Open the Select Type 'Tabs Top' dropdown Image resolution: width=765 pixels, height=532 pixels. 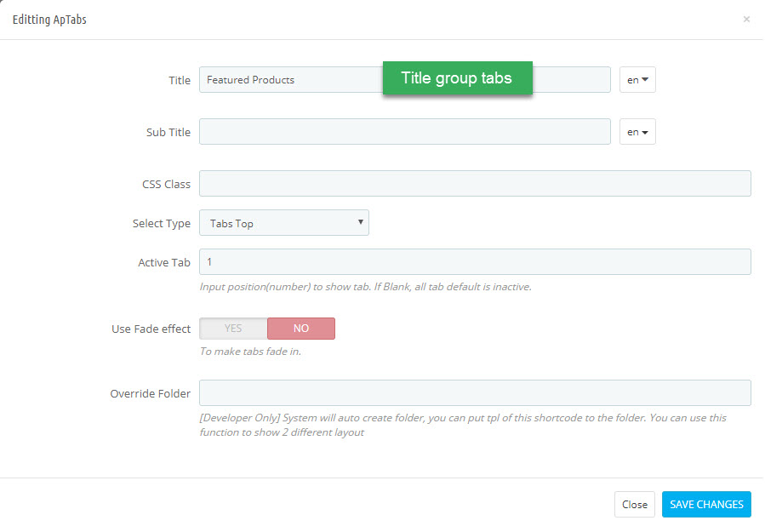point(284,222)
